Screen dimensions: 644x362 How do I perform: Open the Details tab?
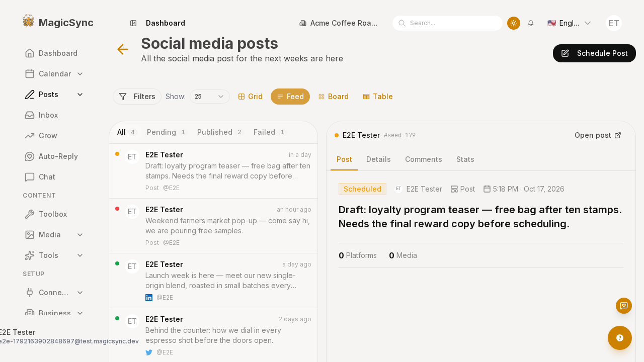point(378,159)
